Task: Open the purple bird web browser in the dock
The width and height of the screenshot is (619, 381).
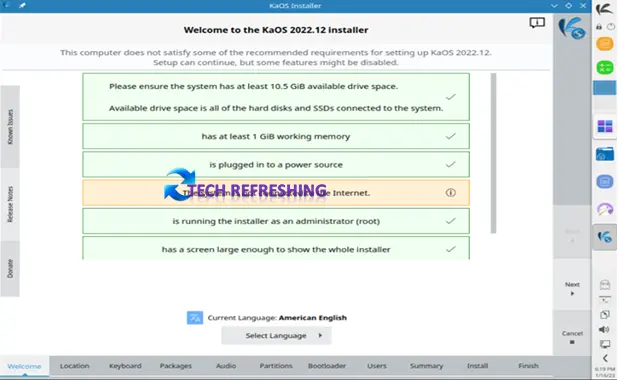Action: pos(604,209)
